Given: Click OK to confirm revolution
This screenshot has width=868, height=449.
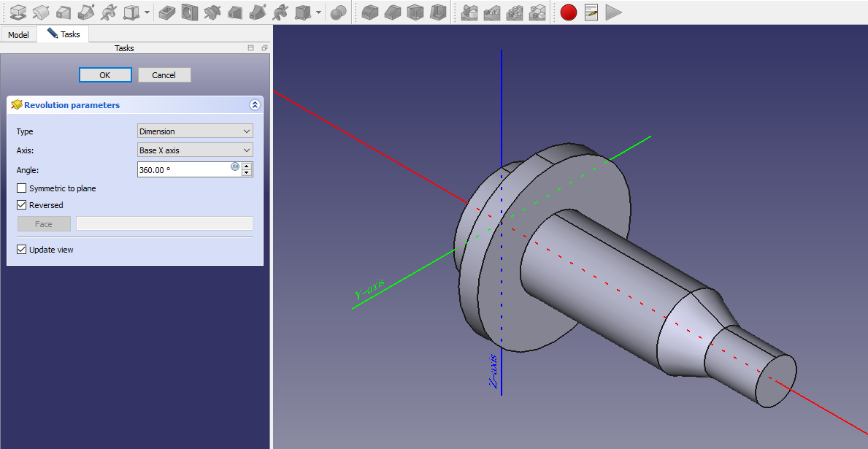Looking at the screenshot, I should pyautogui.click(x=105, y=75).
